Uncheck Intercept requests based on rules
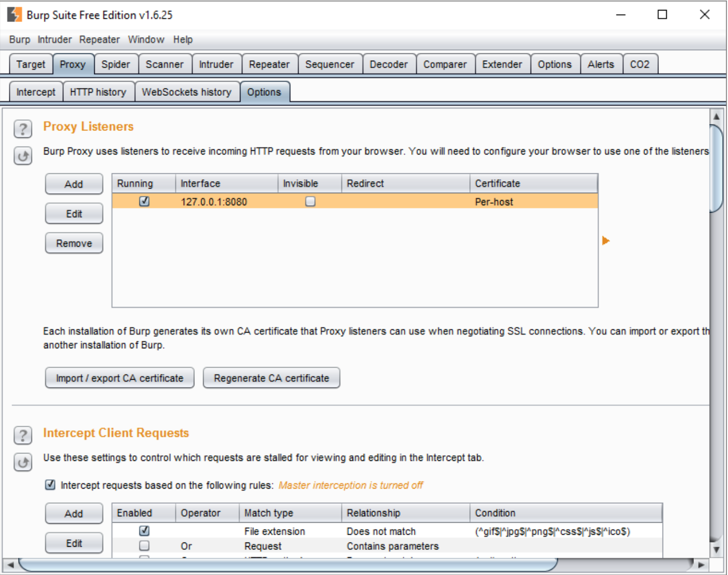Viewport: 728px width, 575px height. [x=50, y=485]
